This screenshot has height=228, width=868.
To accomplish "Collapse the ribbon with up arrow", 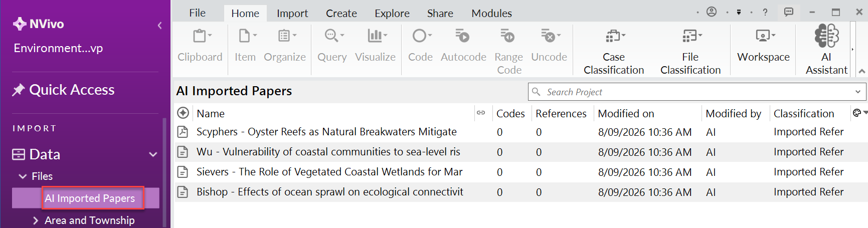I will (x=862, y=71).
